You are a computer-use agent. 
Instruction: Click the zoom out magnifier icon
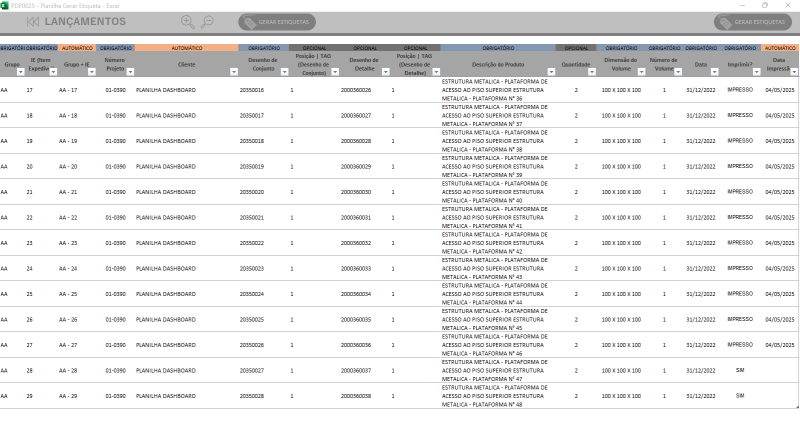[x=207, y=21]
